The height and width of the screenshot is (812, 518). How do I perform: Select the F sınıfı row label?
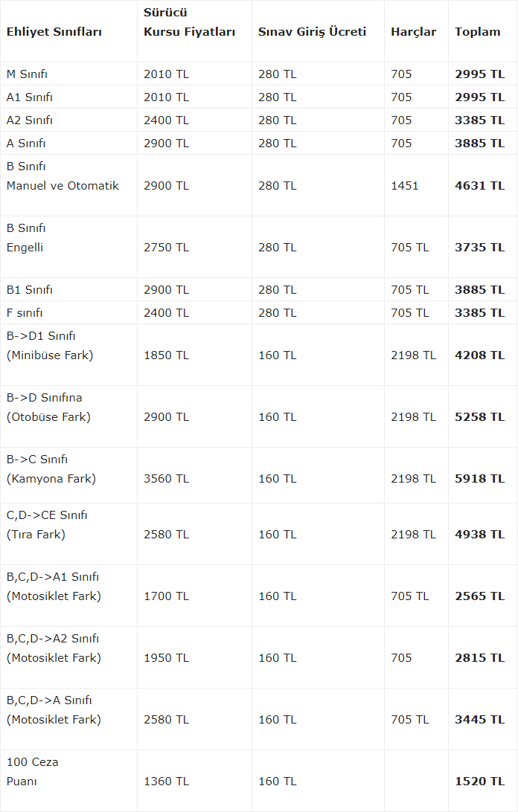point(25,313)
